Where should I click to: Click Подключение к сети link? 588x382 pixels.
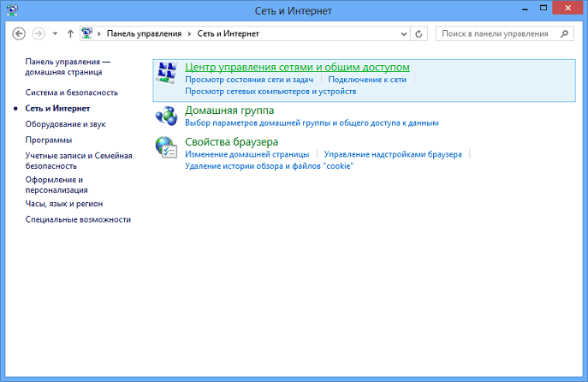tap(367, 79)
